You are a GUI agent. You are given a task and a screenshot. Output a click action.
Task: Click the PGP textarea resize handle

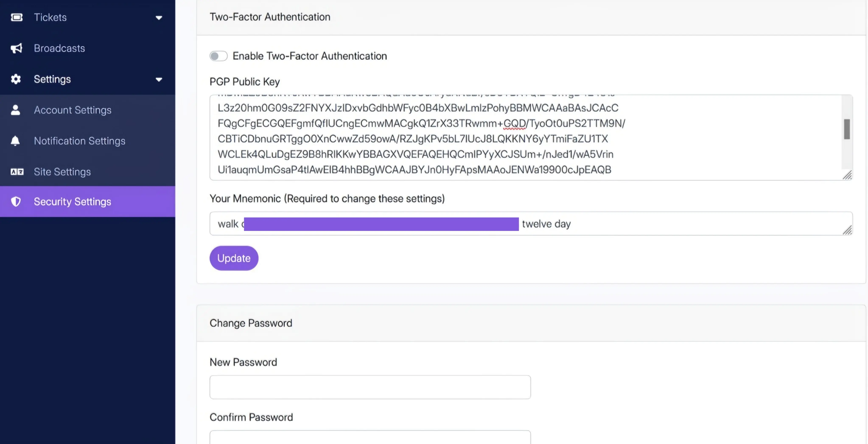(847, 175)
